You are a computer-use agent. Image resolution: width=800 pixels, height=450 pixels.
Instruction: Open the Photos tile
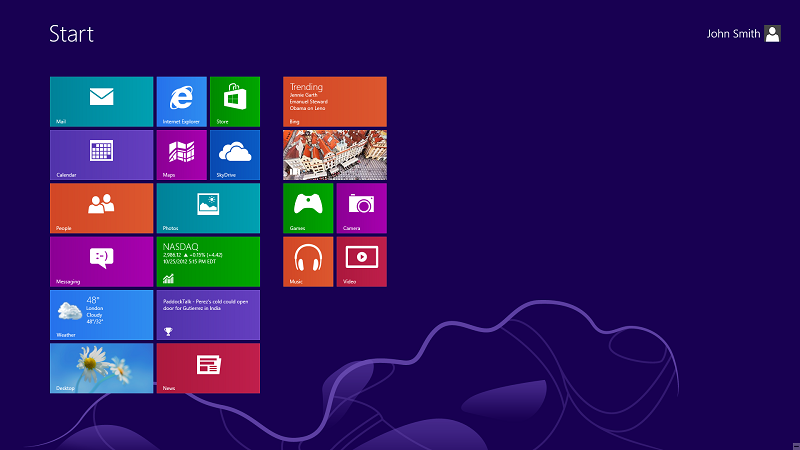click(208, 208)
